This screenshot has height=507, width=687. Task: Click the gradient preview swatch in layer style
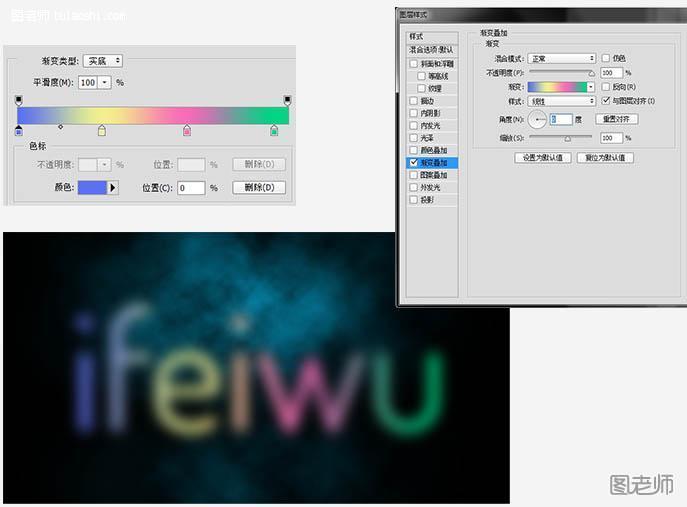557,87
